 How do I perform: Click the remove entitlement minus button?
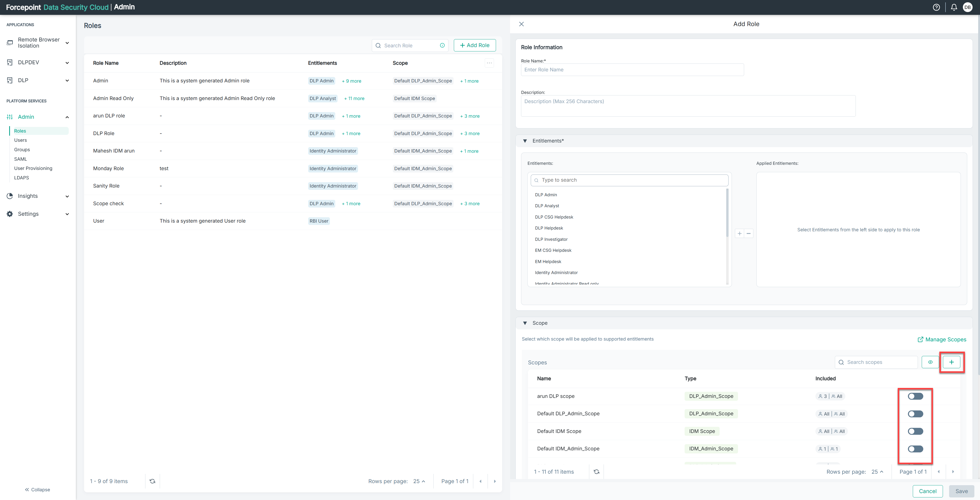tap(748, 233)
